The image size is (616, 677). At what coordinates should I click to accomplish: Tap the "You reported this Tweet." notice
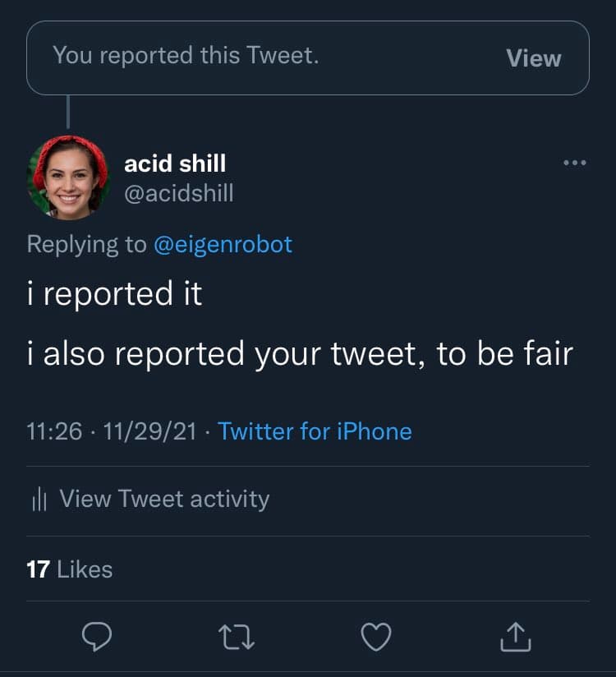[186, 56]
